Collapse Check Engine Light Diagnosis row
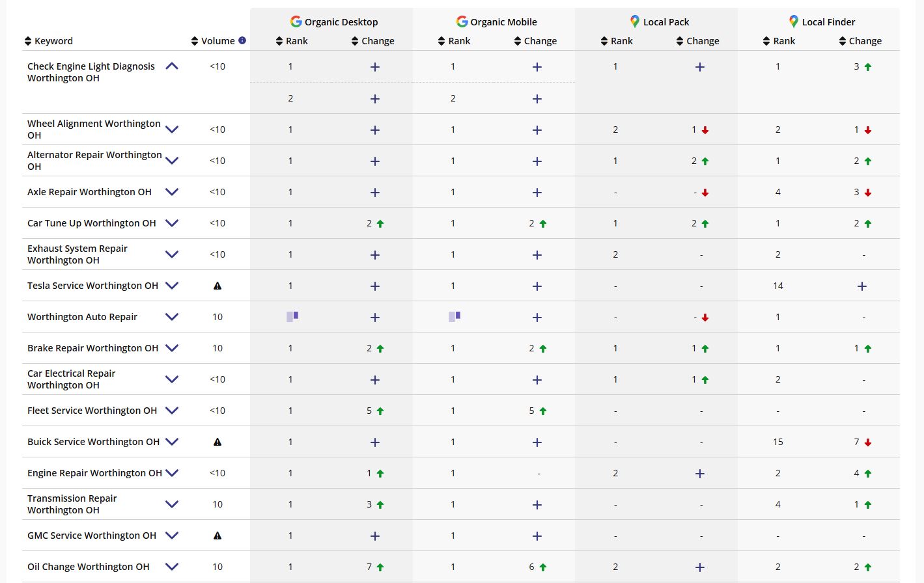Screen dimensions: 924x583 tap(172, 66)
